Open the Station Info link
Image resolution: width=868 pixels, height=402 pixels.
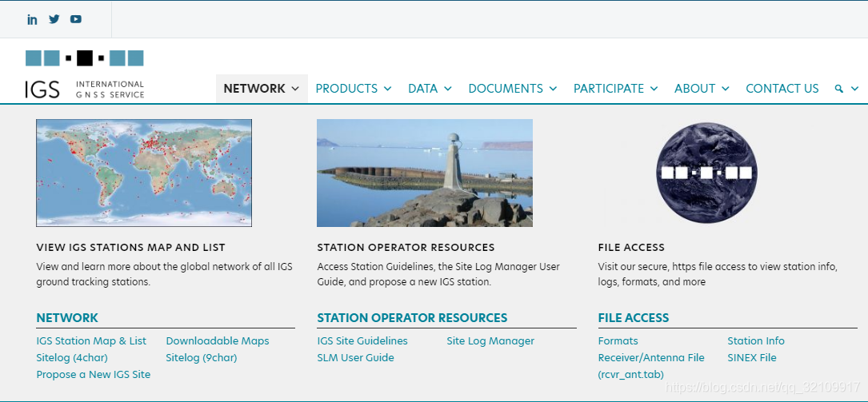click(x=756, y=341)
